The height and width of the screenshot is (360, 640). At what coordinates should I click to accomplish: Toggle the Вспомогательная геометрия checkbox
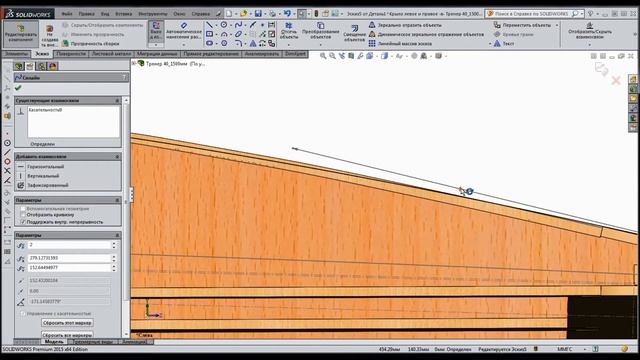click(23, 209)
